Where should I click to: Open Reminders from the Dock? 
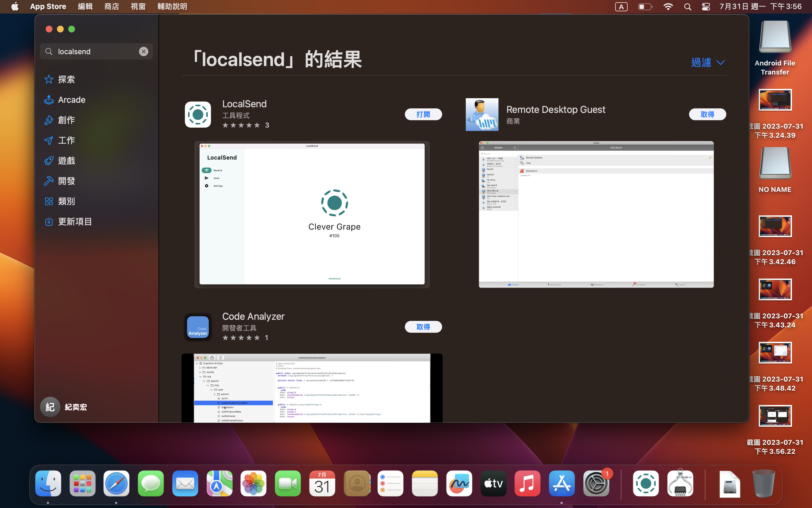(x=390, y=483)
